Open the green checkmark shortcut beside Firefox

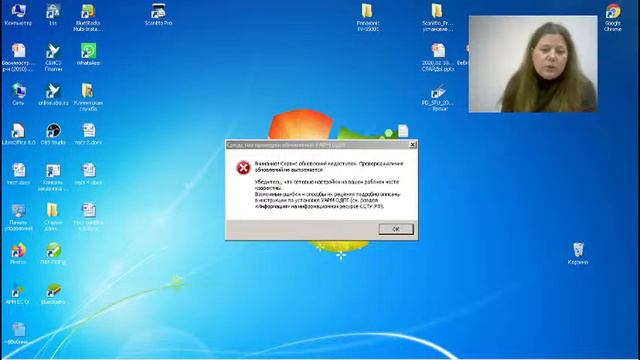(x=53, y=254)
